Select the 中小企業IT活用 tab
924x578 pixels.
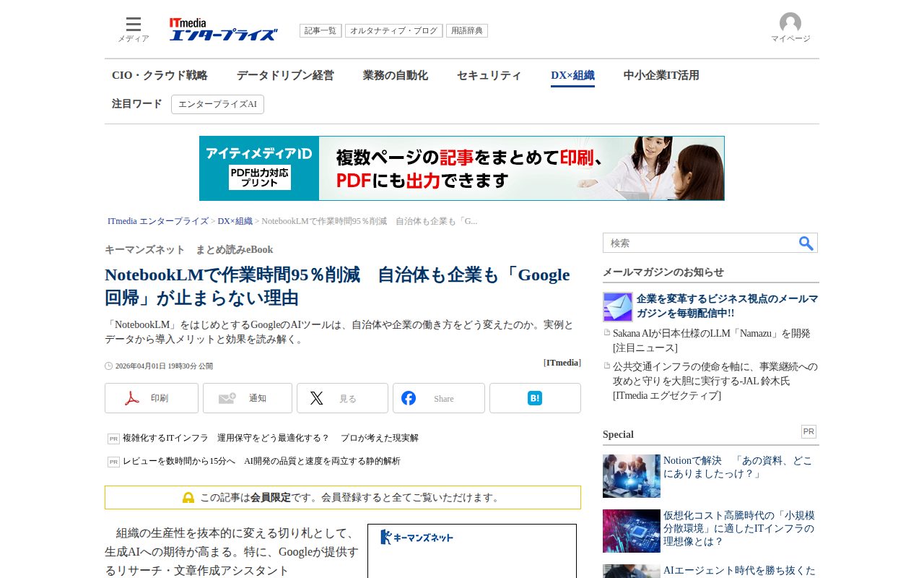click(661, 75)
